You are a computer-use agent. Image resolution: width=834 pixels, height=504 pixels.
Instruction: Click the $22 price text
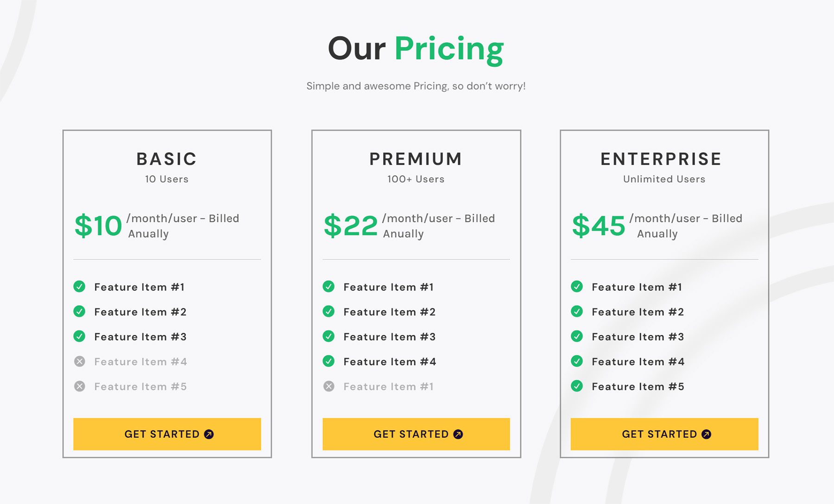click(351, 226)
